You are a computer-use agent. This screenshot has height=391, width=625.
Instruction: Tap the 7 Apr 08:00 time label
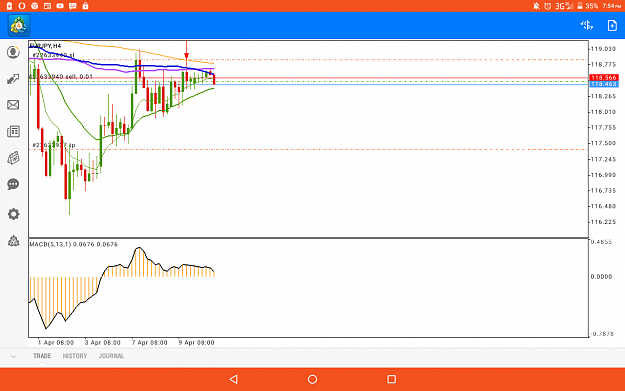149,342
